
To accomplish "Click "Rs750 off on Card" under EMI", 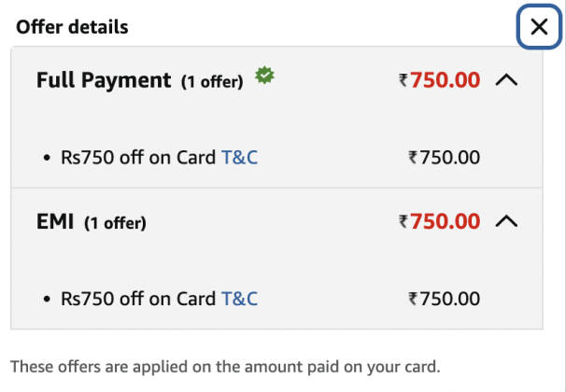I will pyautogui.click(x=138, y=299).
